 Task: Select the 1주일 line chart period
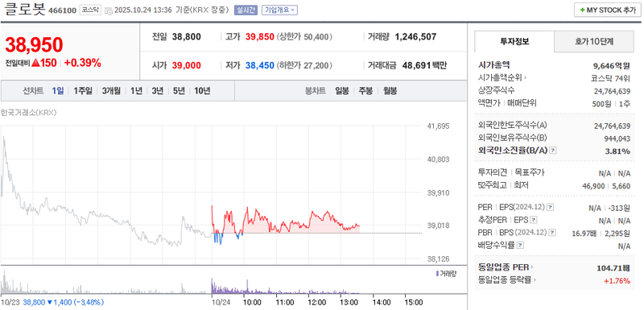click(x=83, y=91)
